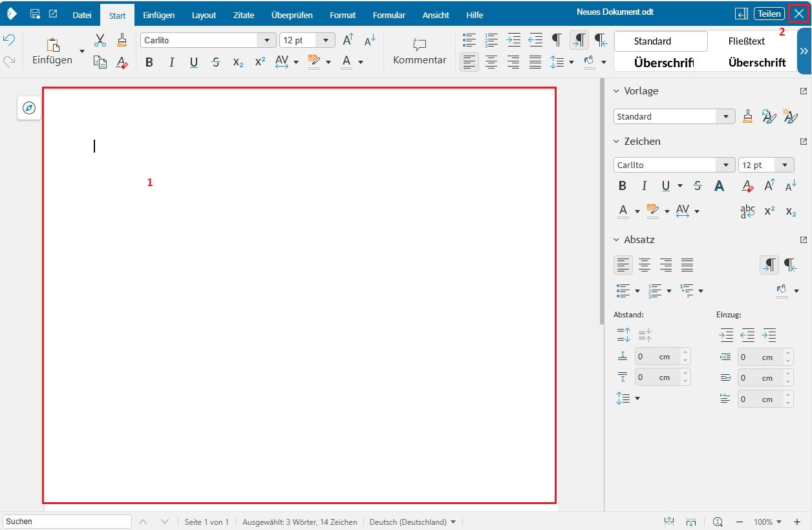Click the Cut scissors icon
The image size is (812, 530).
click(100, 41)
